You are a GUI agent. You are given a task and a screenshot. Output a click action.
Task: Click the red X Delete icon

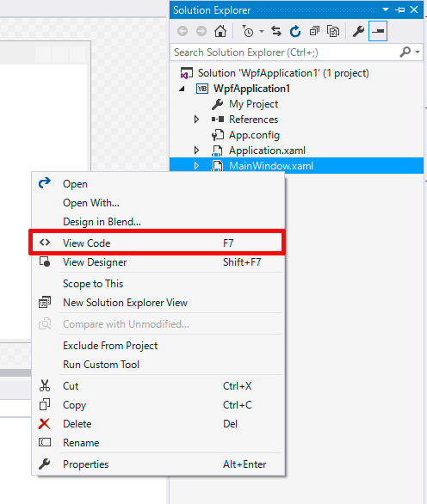click(x=44, y=424)
